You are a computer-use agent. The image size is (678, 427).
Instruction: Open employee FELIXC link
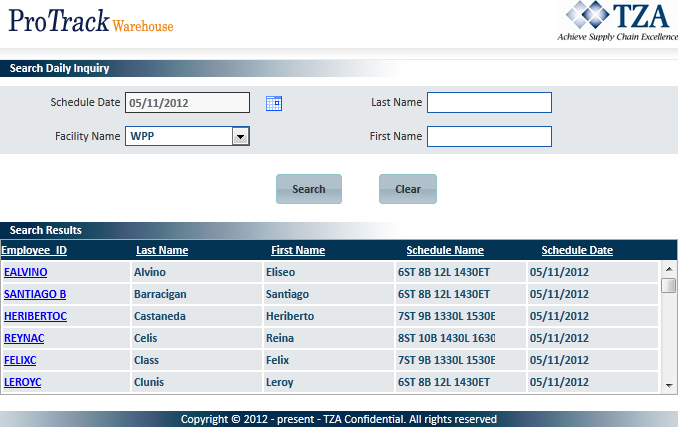point(20,360)
